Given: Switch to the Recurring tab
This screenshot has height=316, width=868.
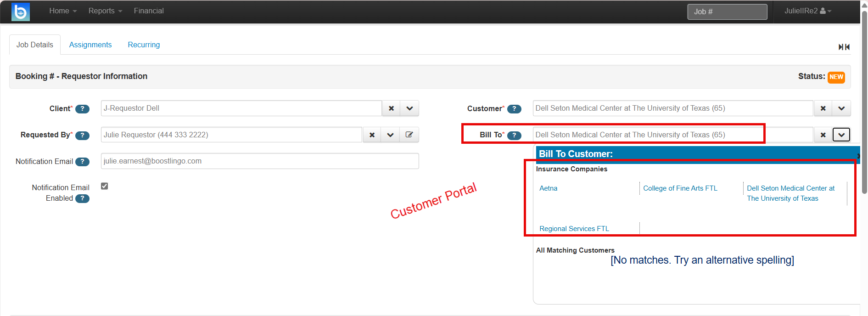Looking at the screenshot, I should coord(144,45).
